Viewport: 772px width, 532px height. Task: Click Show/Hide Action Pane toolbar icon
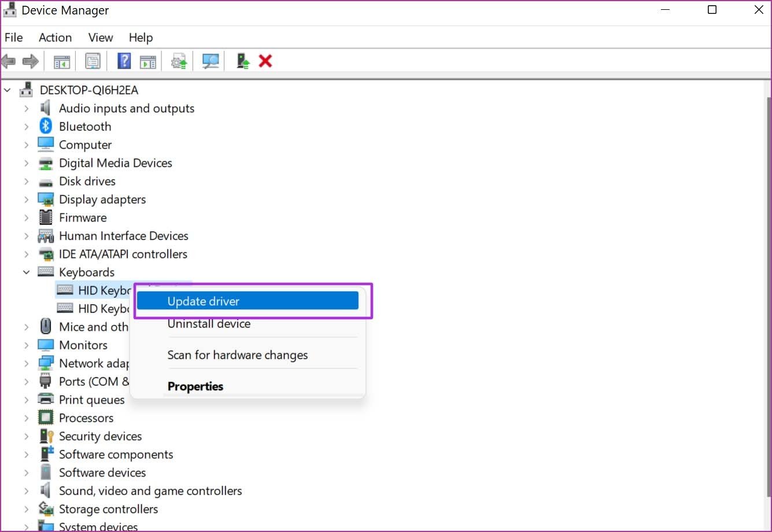click(148, 61)
